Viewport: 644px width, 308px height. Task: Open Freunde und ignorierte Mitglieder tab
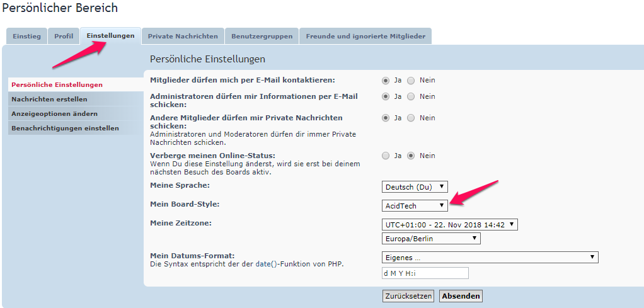click(x=365, y=37)
